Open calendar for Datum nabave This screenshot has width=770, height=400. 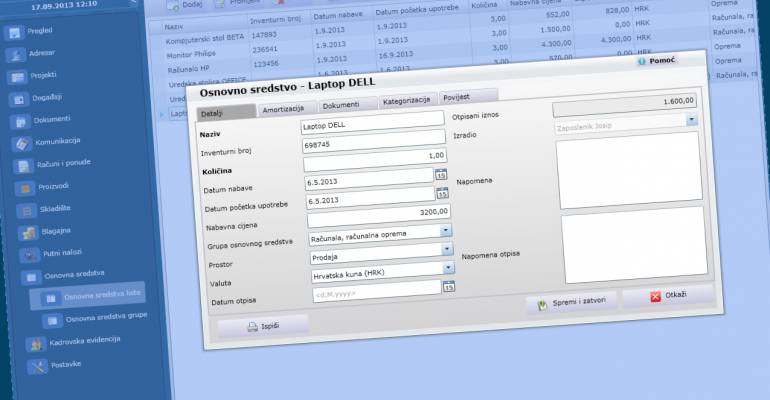point(441,174)
